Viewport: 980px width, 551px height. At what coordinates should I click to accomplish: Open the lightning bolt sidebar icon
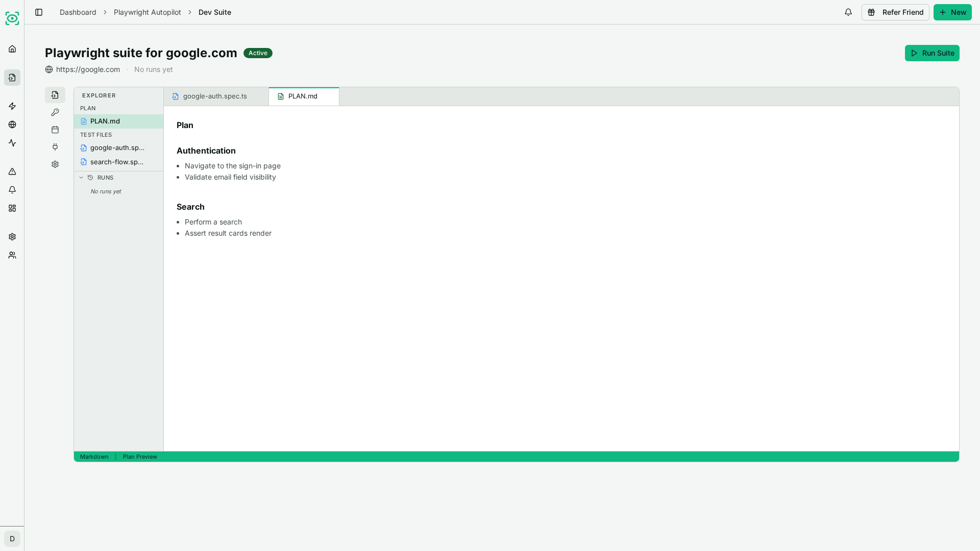click(12, 106)
